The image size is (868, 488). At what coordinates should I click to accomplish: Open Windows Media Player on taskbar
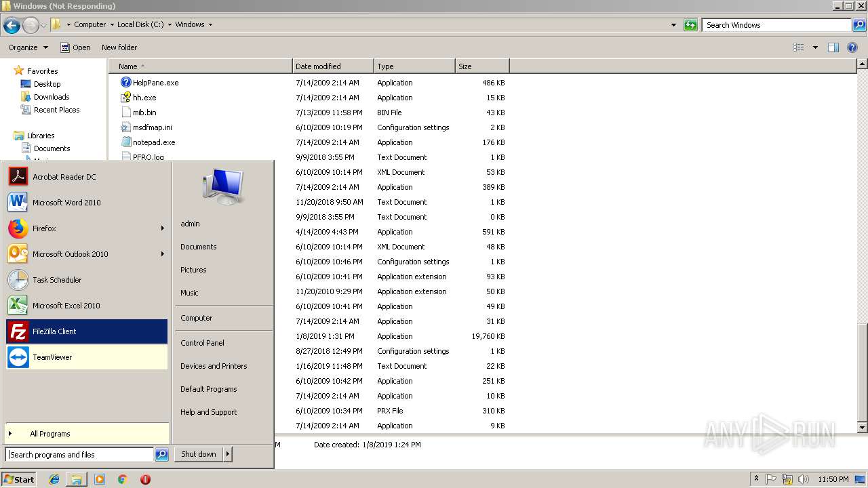tap(100, 479)
